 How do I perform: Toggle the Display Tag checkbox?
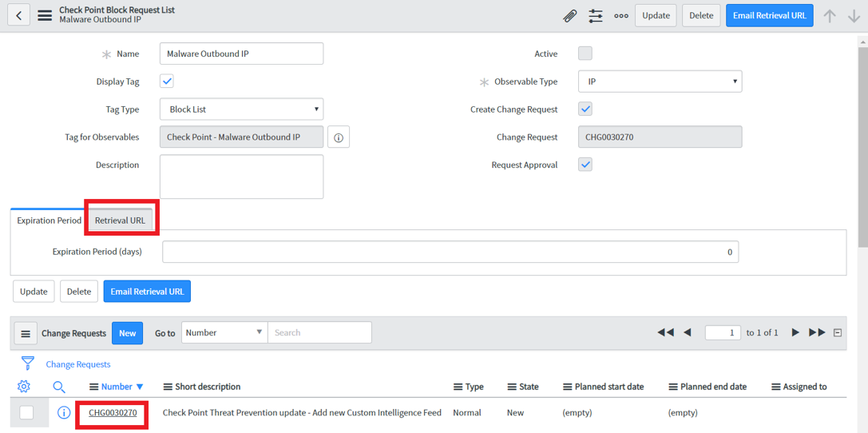coord(167,81)
